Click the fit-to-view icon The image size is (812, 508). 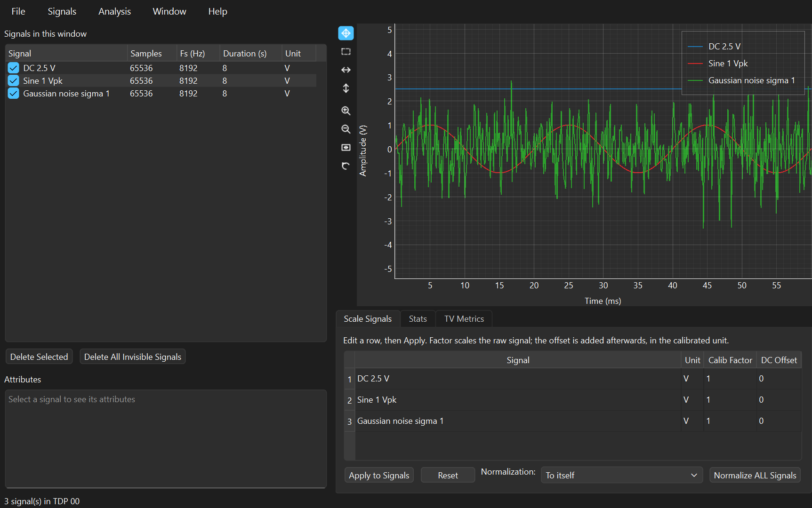tap(346, 148)
